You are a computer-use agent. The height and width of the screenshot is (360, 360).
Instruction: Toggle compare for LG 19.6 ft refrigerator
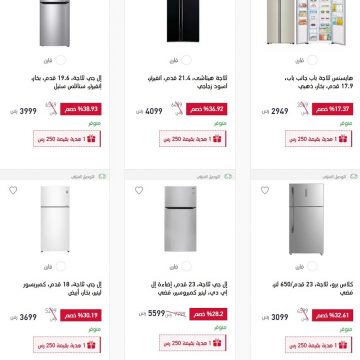pos(61,60)
